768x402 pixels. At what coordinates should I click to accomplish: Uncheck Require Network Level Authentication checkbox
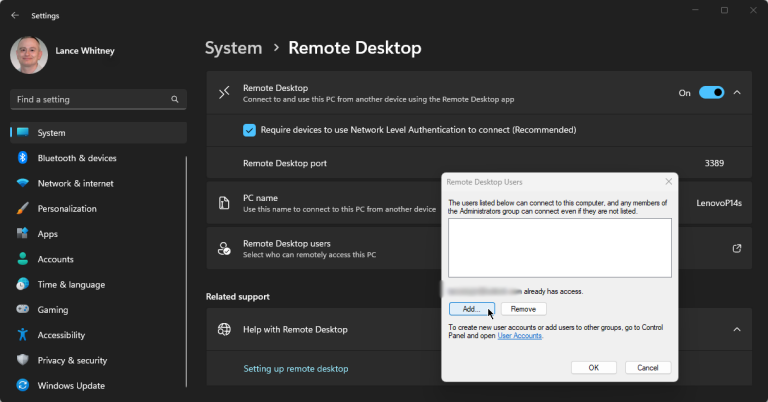pos(249,130)
